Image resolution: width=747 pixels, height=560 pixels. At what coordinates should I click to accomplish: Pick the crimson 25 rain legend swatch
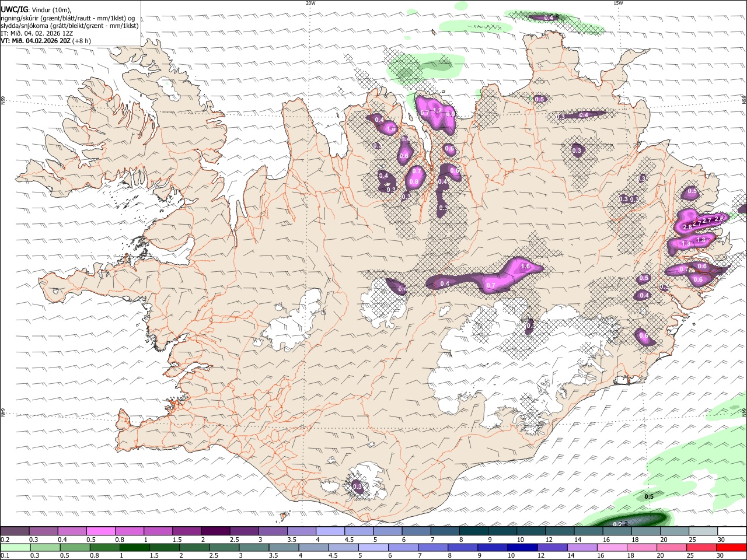(x=701, y=547)
